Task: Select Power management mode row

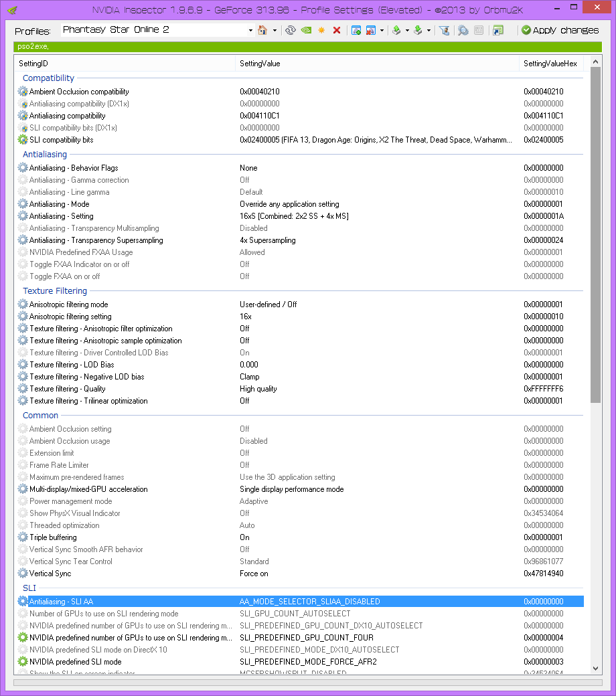Action: (x=300, y=501)
